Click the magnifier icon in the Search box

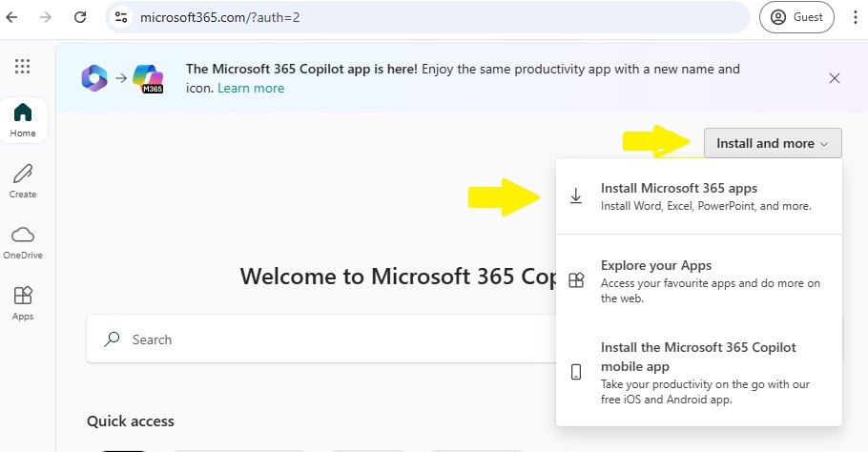click(x=112, y=339)
